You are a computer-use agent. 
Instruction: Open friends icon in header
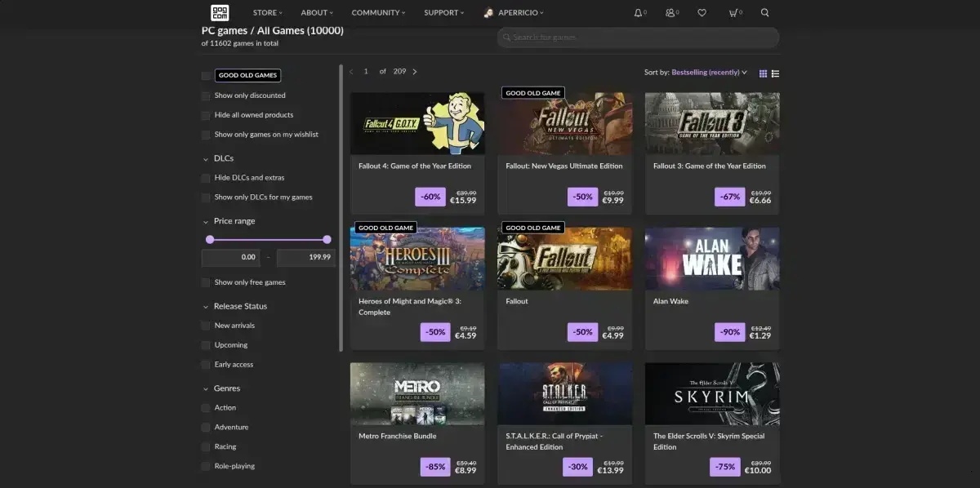click(x=670, y=13)
